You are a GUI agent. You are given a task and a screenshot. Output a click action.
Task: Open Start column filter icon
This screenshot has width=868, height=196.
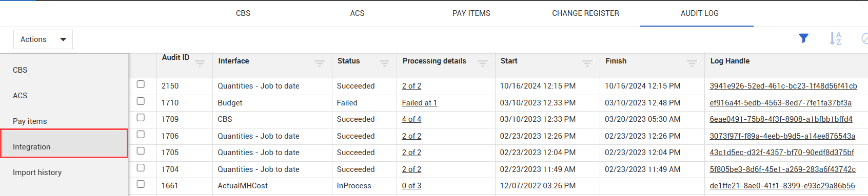587,63
